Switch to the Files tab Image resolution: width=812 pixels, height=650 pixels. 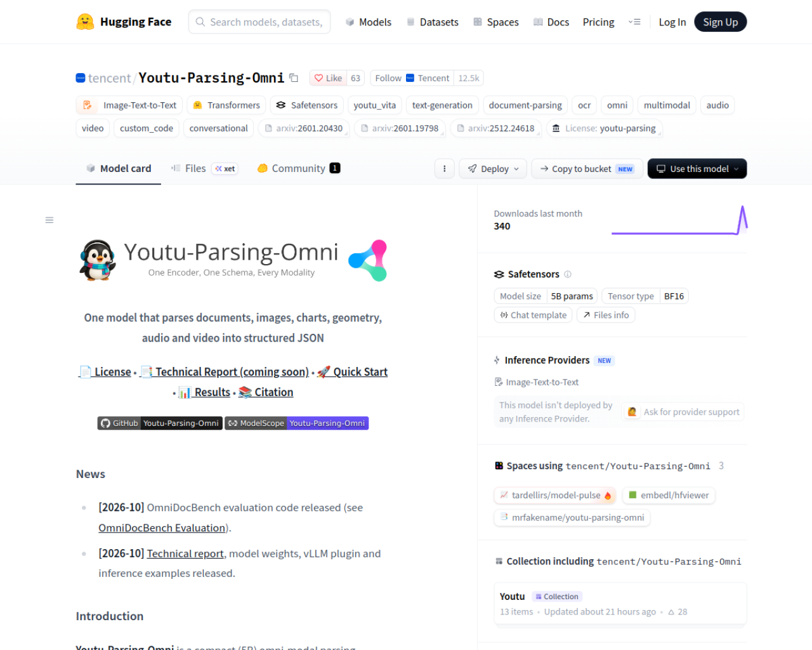click(204, 168)
